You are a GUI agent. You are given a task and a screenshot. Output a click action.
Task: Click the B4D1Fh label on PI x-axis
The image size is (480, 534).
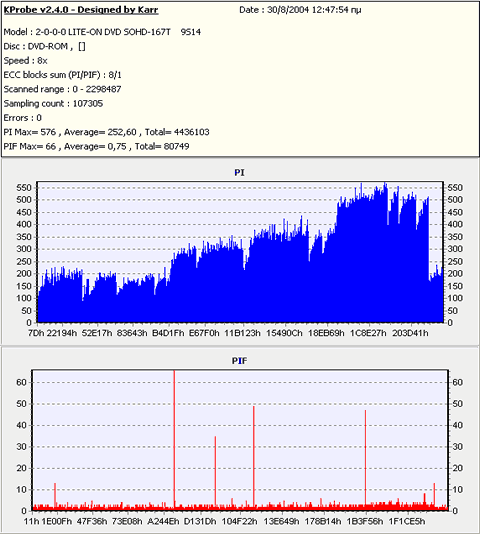click(x=168, y=333)
